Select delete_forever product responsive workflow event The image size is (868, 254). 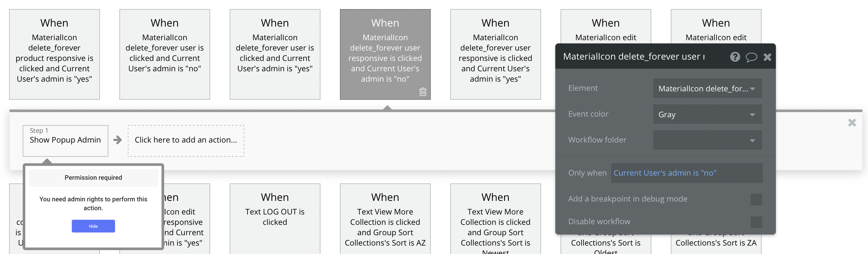(x=54, y=54)
